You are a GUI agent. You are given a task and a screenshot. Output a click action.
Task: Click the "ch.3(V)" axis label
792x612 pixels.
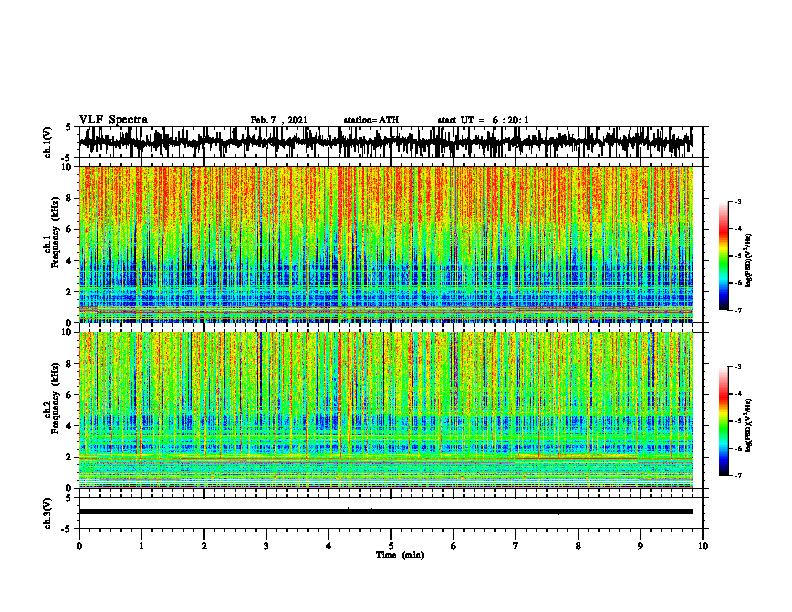pyautogui.click(x=48, y=513)
